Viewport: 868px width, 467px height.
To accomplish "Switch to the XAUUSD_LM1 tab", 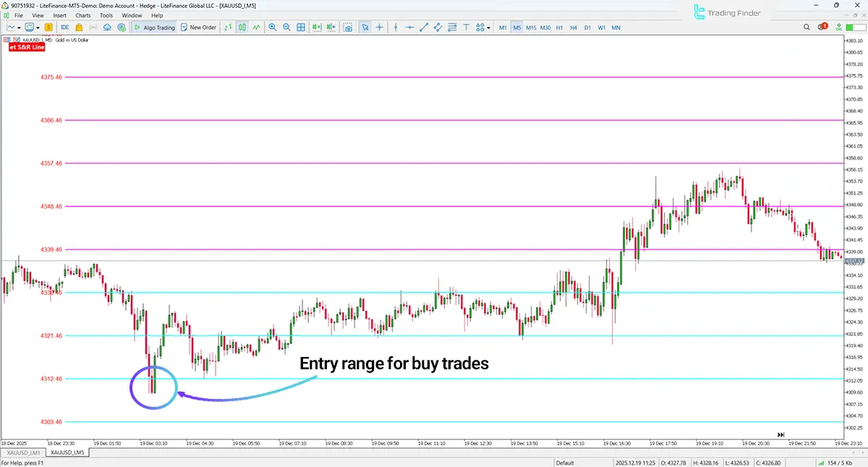I will click(x=22, y=452).
